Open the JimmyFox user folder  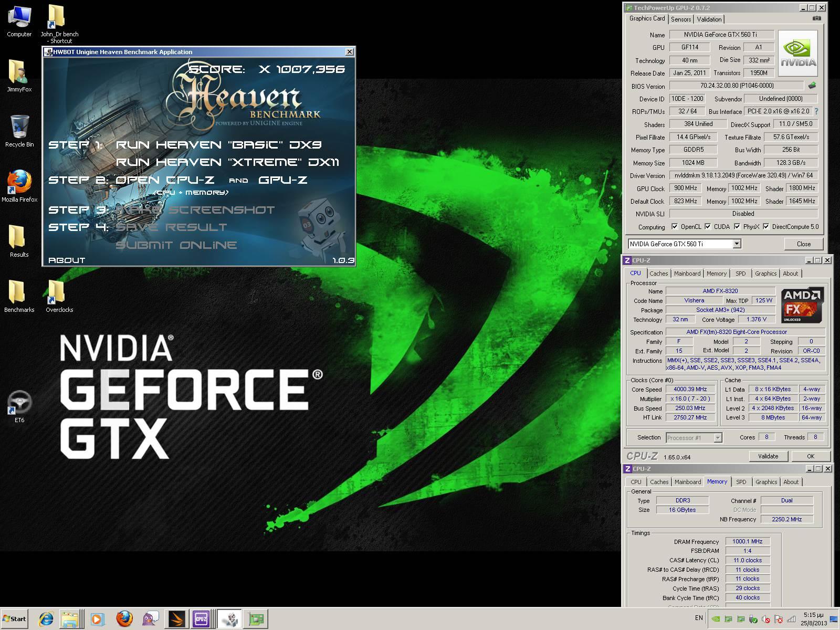19,76
